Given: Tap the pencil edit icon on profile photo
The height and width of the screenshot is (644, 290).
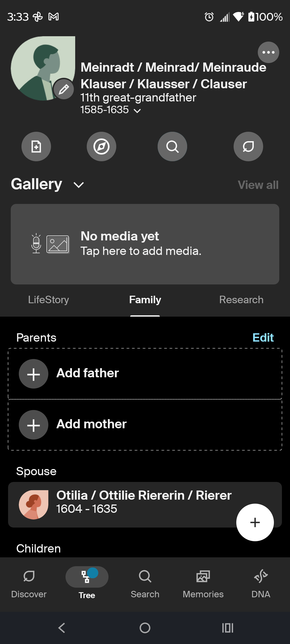Looking at the screenshot, I should tap(64, 89).
